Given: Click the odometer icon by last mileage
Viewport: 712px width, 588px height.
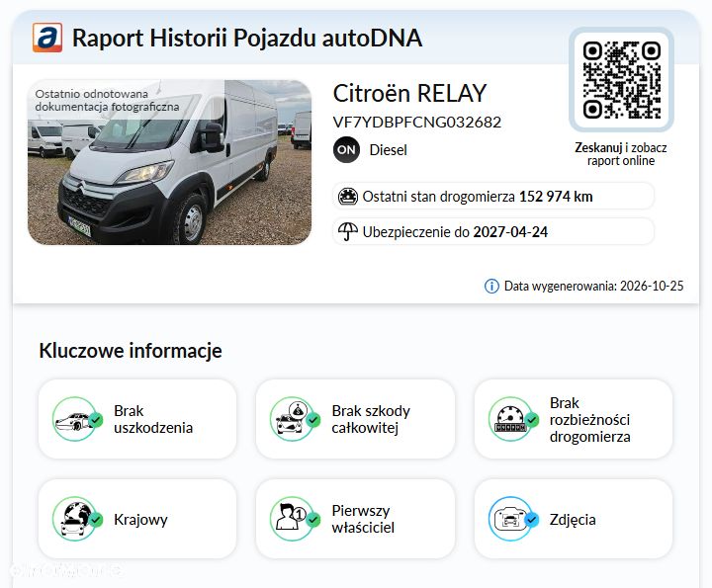Looking at the screenshot, I should coord(348,197).
